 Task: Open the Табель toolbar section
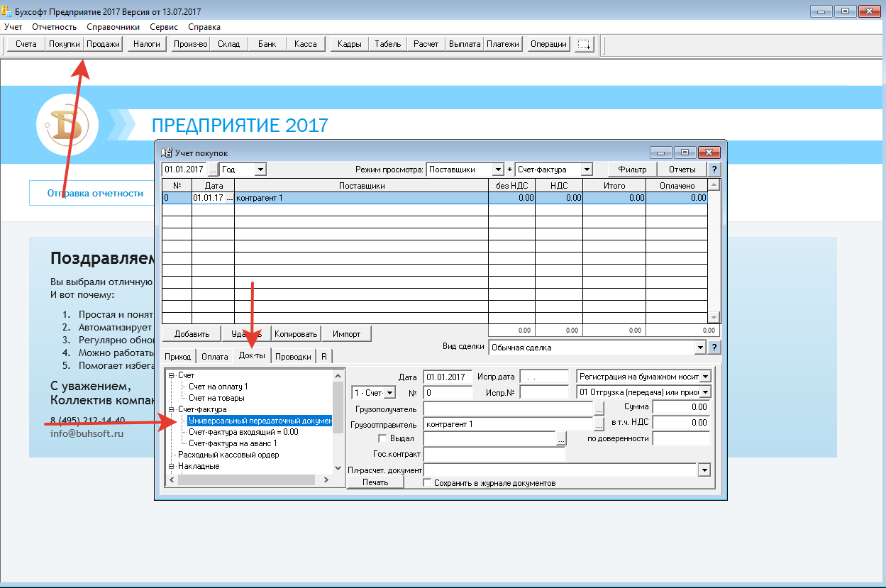388,44
